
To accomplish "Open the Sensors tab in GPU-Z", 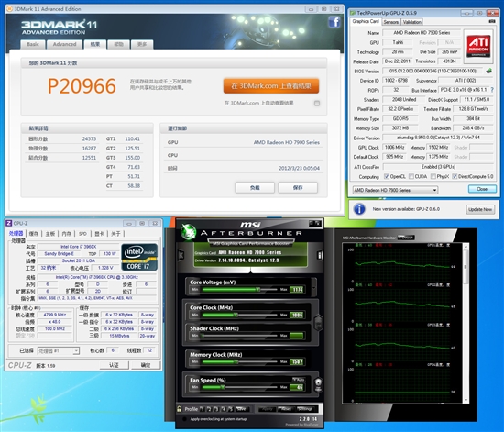I will (391, 22).
